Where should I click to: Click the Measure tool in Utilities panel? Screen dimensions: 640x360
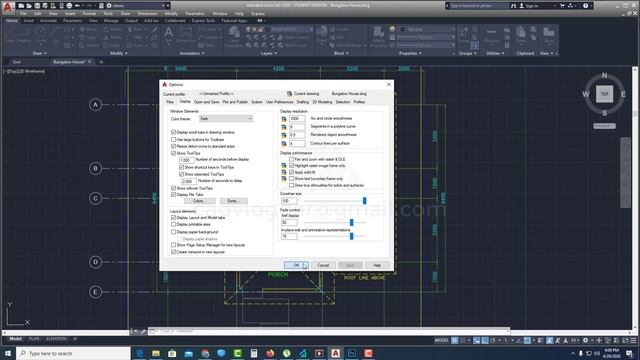[x=491, y=35]
